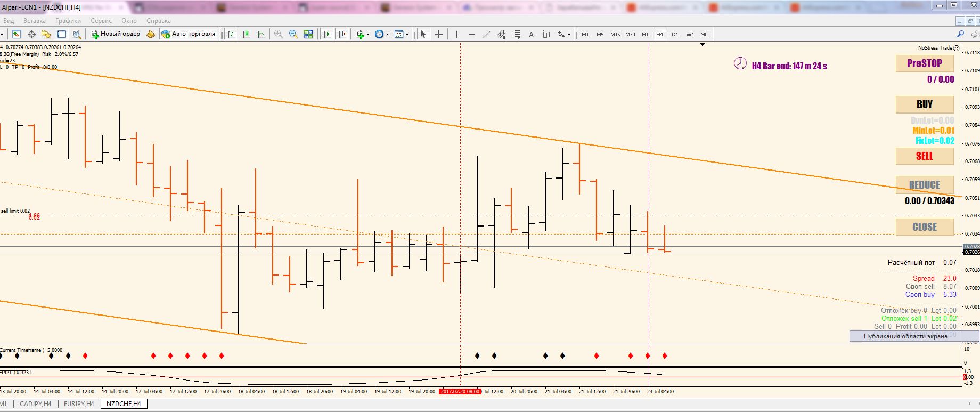Switch timeframe to M5

(600, 34)
